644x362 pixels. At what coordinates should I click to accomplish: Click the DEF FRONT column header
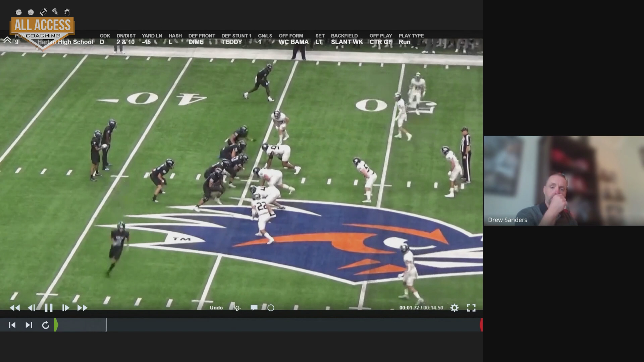click(x=202, y=36)
